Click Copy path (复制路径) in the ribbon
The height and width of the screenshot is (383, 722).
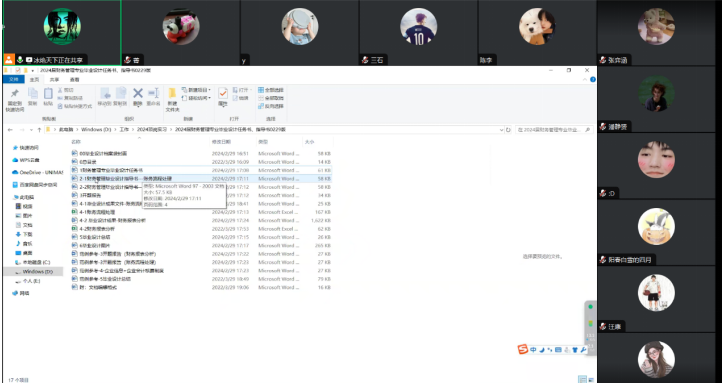[x=70, y=98]
